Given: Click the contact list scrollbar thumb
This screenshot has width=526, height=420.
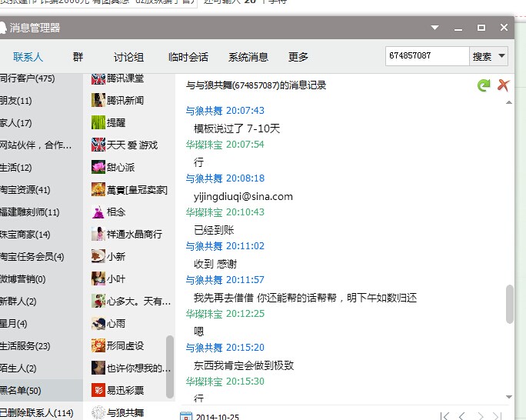Looking at the screenshot, I should (170, 367).
